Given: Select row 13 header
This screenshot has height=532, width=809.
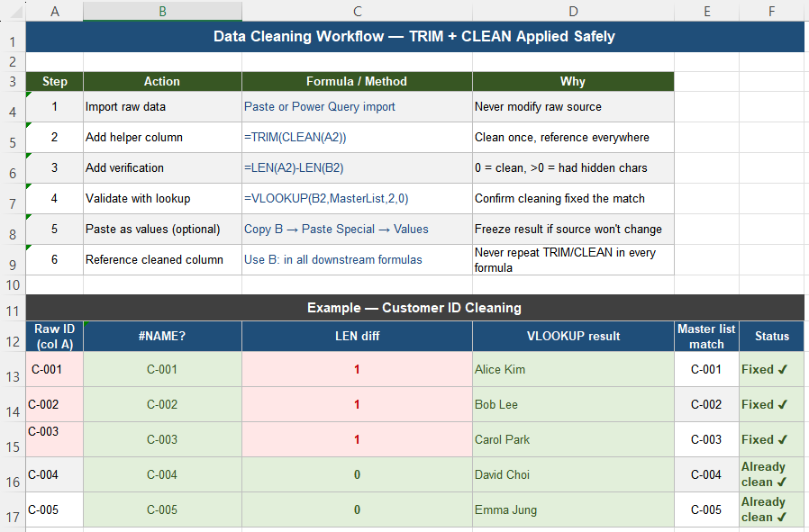Looking at the screenshot, I should pyautogui.click(x=13, y=370).
